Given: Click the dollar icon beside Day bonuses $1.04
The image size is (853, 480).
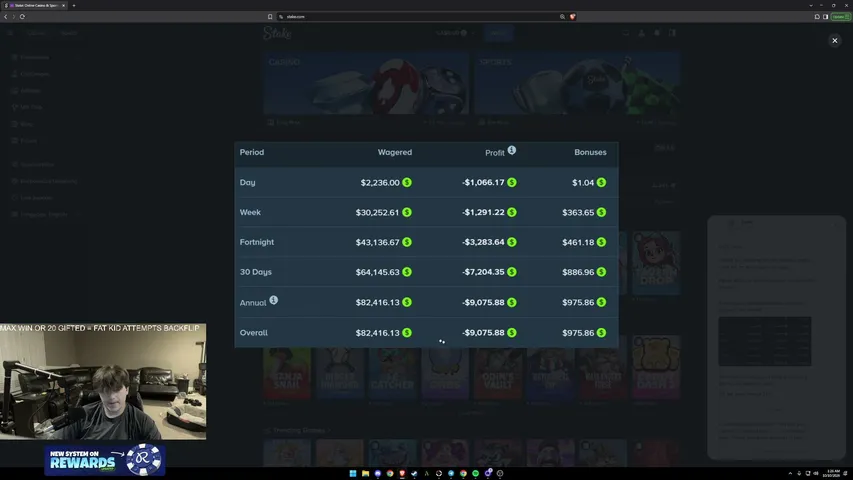Looking at the screenshot, I should [601, 182].
